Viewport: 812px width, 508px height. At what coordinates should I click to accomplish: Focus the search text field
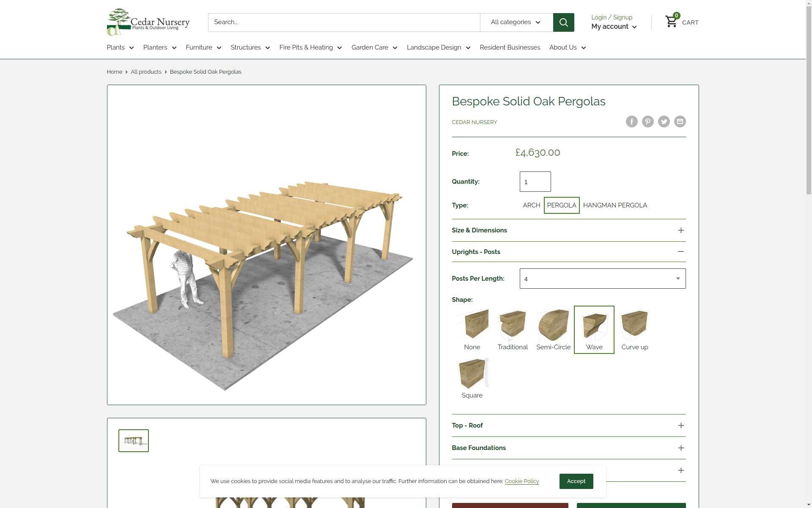344,22
